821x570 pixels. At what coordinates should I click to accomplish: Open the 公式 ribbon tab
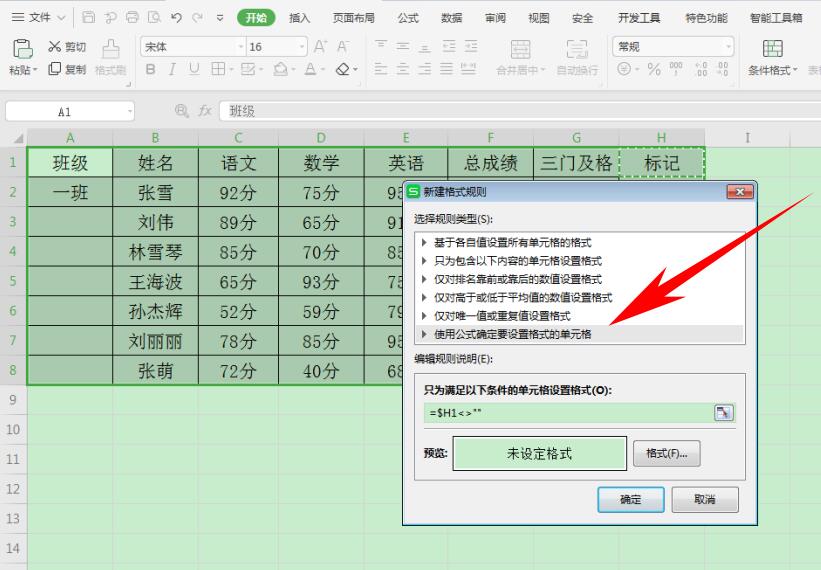click(408, 18)
